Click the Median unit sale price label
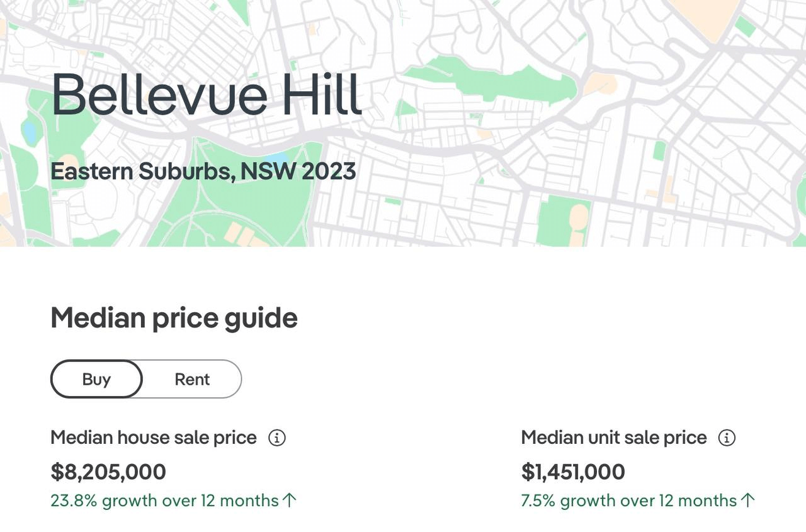This screenshot has height=532, width=806. 614,438
